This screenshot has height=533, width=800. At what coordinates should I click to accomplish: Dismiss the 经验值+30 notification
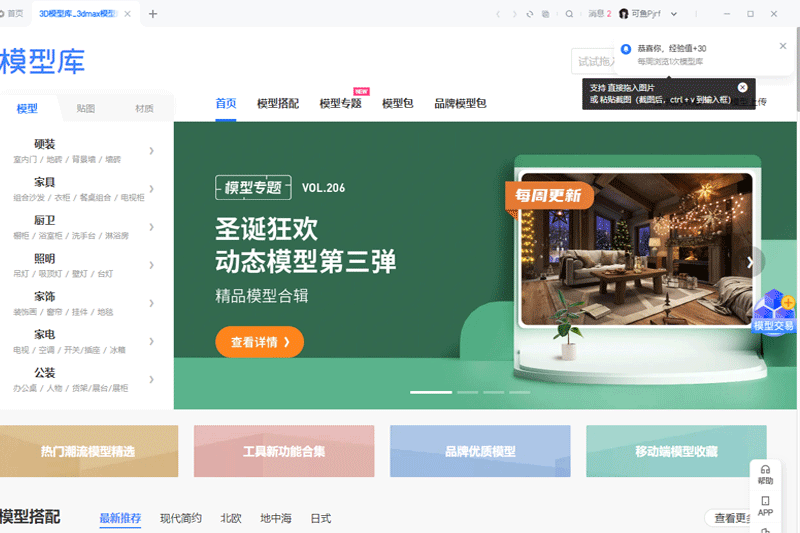(x=783, y=46)
